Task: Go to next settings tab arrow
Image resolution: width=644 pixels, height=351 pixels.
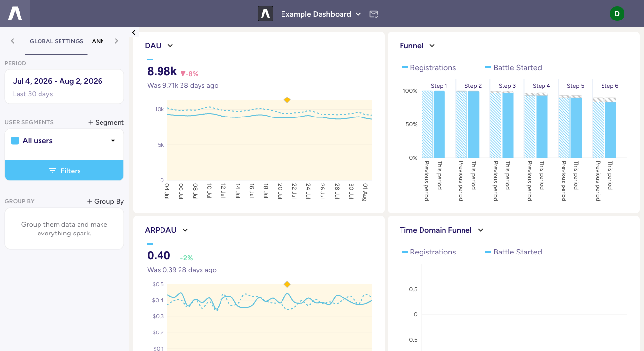Action: 116,41
